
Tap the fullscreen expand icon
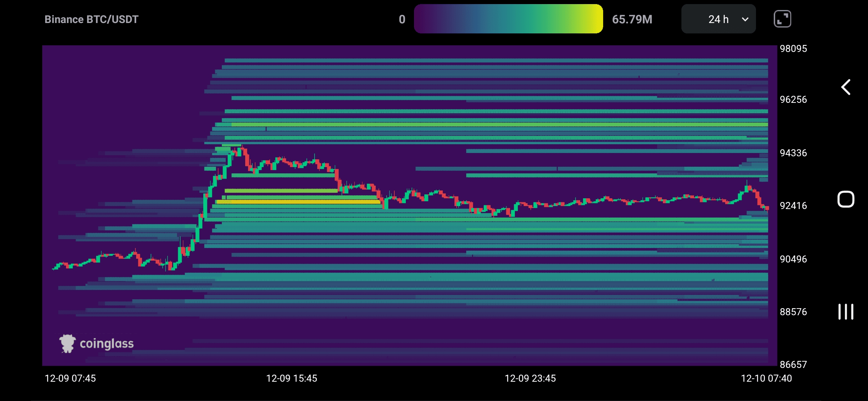coord(782,19)
